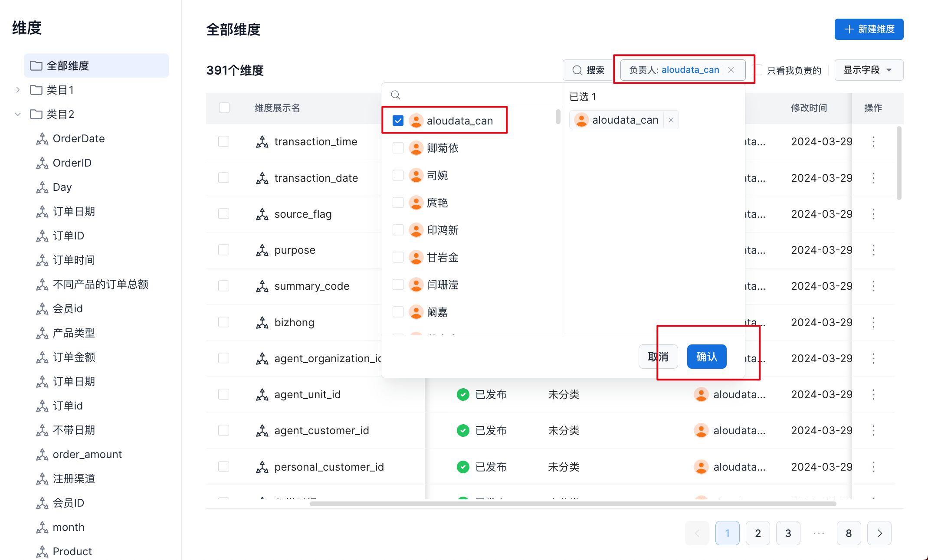Remove the 负责人 aloudata_can filter tag
The height and width of the screenshot is (560, 928).
pos(731,70)
